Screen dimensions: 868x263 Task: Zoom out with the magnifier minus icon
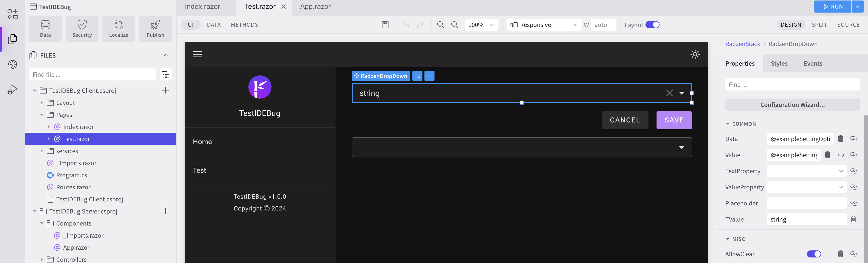pos(440,25)
